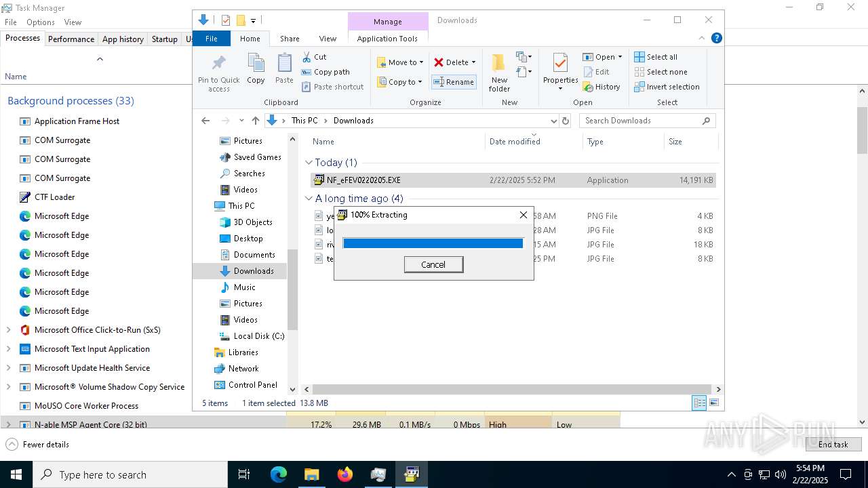868x488 pixels.
Task: Collapse the A long time ago group
Action: click(x=309, y=199)
